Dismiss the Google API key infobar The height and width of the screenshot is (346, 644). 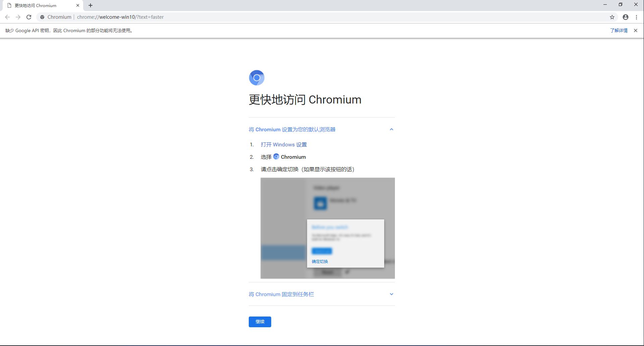(x=636, y=30)
